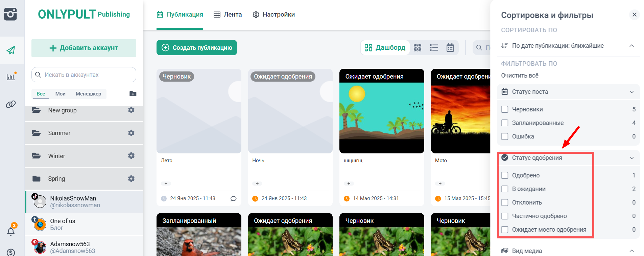The height and width of the screenshot is (256, 644).
Task: Open settings gear for Summer group
Action: (131, 133)
